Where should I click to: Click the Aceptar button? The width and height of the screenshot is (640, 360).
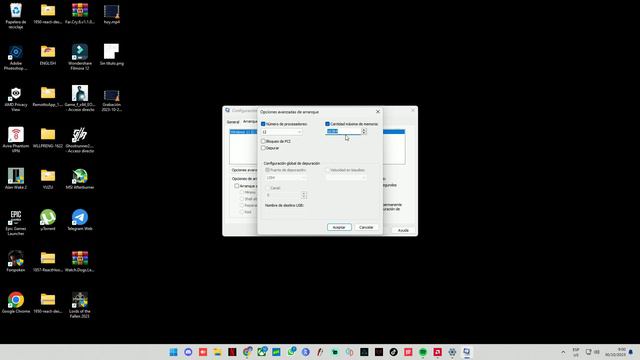(339, 227)
